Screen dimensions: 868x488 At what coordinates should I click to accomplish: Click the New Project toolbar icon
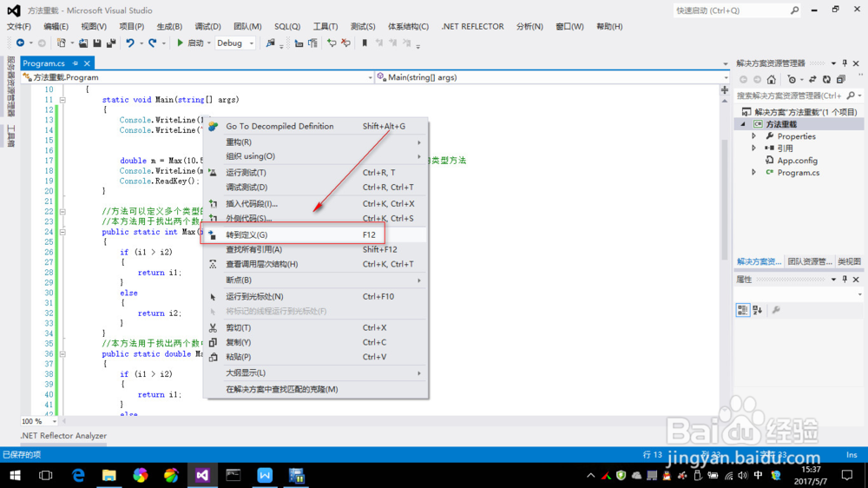pyautogui.click(x=62, y=43)
